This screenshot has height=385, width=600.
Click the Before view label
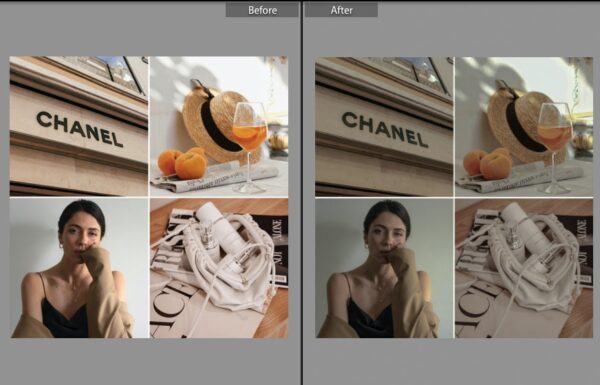(x=262, y=10)
